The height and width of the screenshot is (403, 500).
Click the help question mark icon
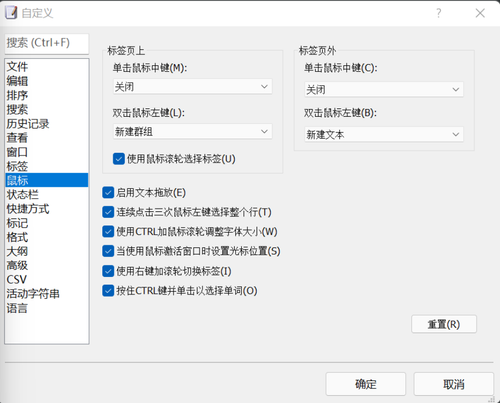[x=439, y=13]
